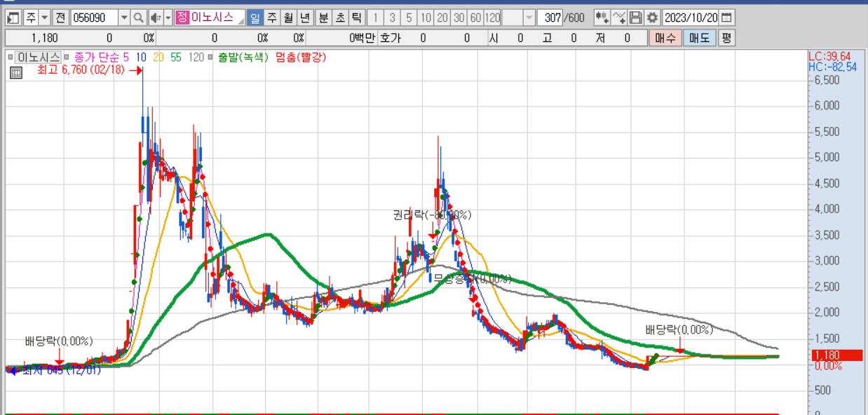Click the red 1,180 current price tag
The width and height of the screenshot is (868, 415).
pyautogui.click(x=836, y=355)
